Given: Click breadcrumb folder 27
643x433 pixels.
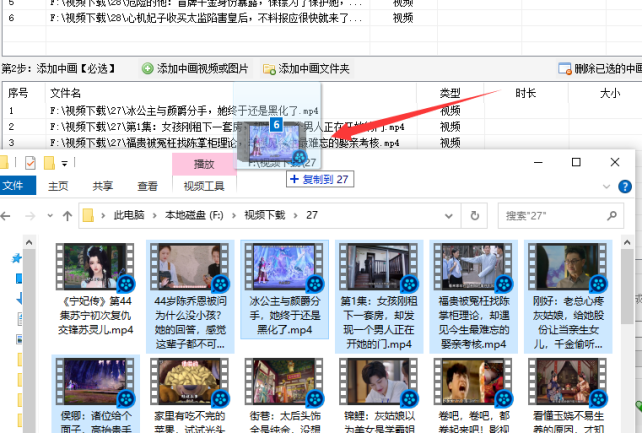Looking at the screenshot, I should tap(312, 215).
